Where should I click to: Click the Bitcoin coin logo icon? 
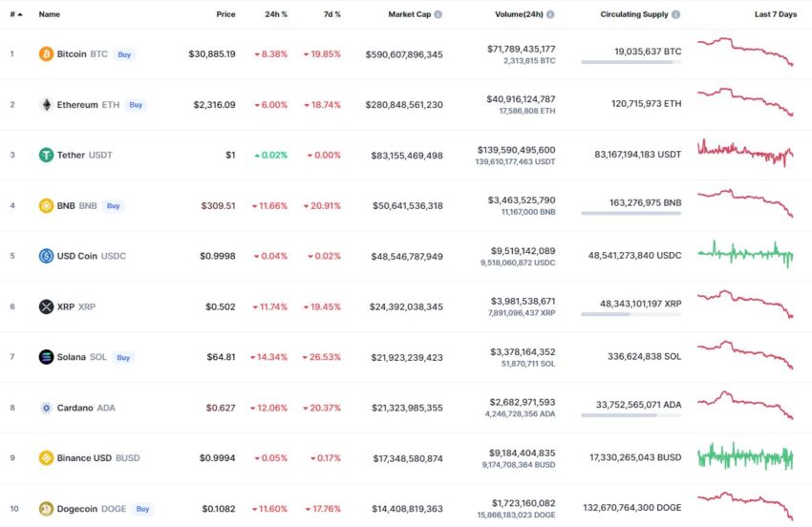[x=46, y=53]
